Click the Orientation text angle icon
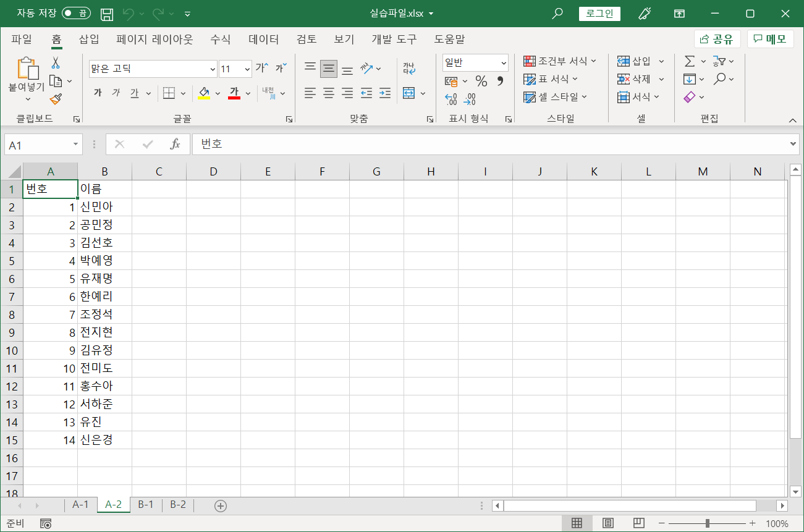Screen dimensions: 804x532 [x=366, y=68]
